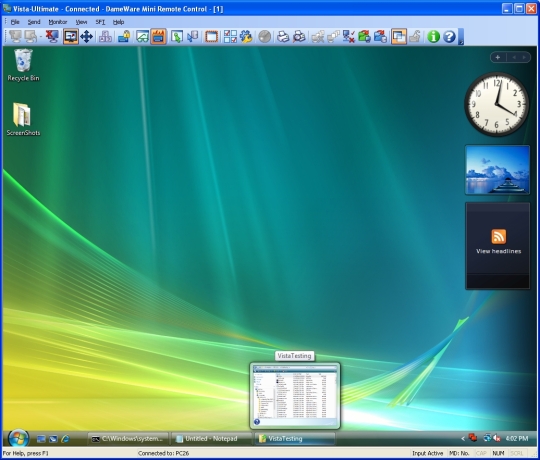
Task: Open the Monitor menu
Action: [58, 22]
